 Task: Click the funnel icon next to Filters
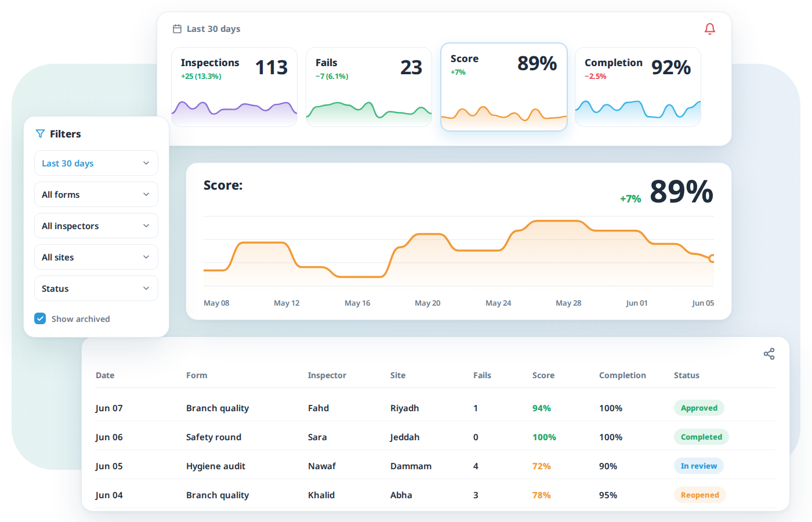pos(40,134)
